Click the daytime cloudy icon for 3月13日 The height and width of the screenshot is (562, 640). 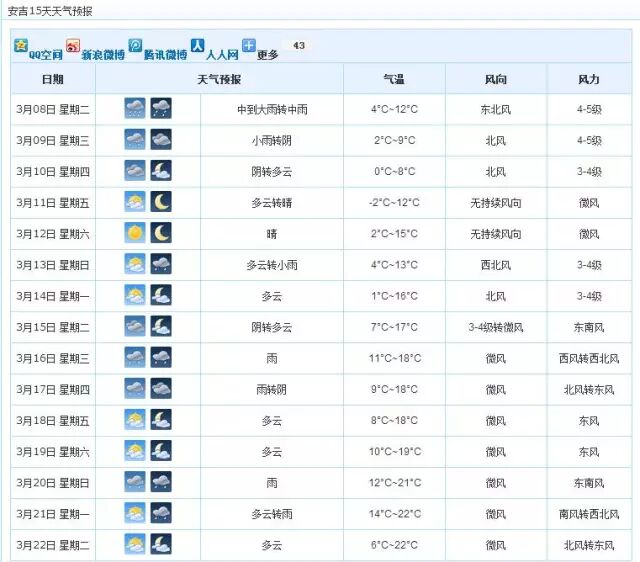(135, 264)
